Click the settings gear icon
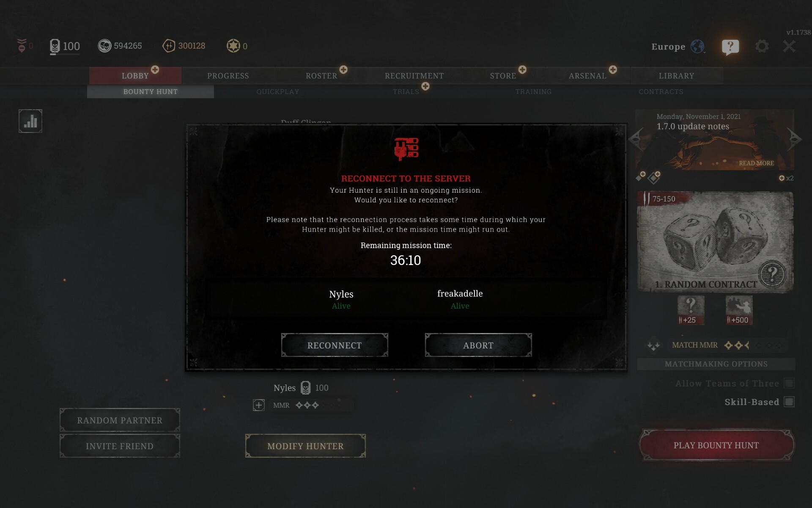Viewport: 812px width, 508px height. 762,46
